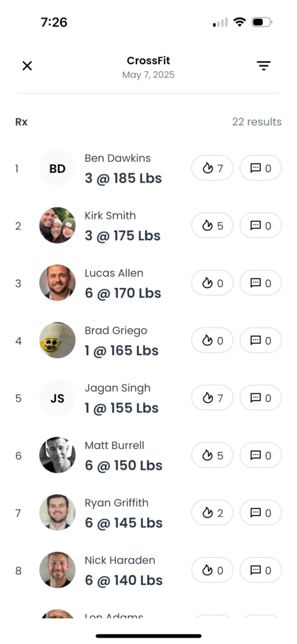297x644 pixels.
Task: Open Ben Dawkins' BD initials avatar
Action: (x=57, y=168)
